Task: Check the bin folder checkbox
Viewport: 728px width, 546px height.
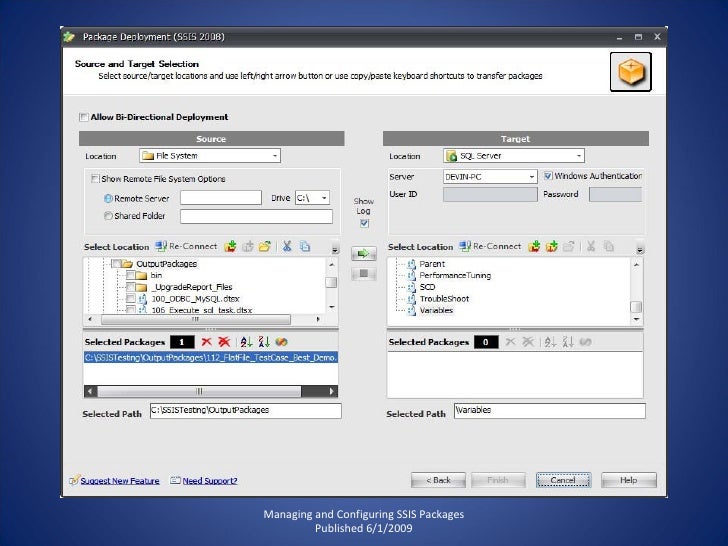Action: click(x=130, y=275)
